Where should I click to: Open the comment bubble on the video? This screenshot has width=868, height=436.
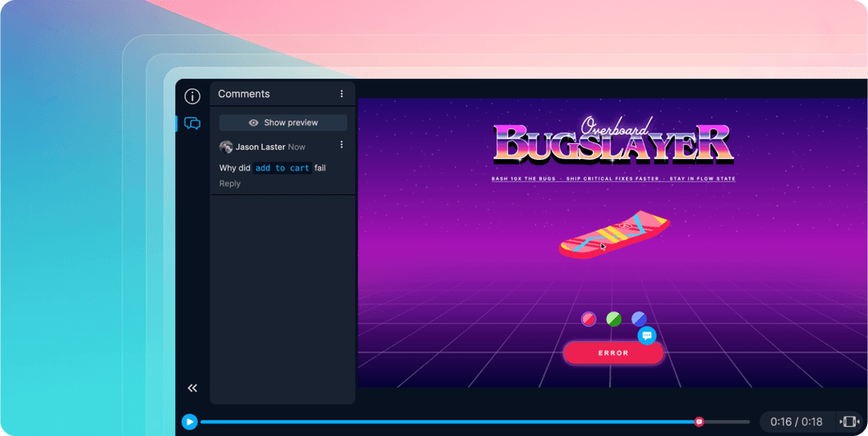[x=647, y=336]
